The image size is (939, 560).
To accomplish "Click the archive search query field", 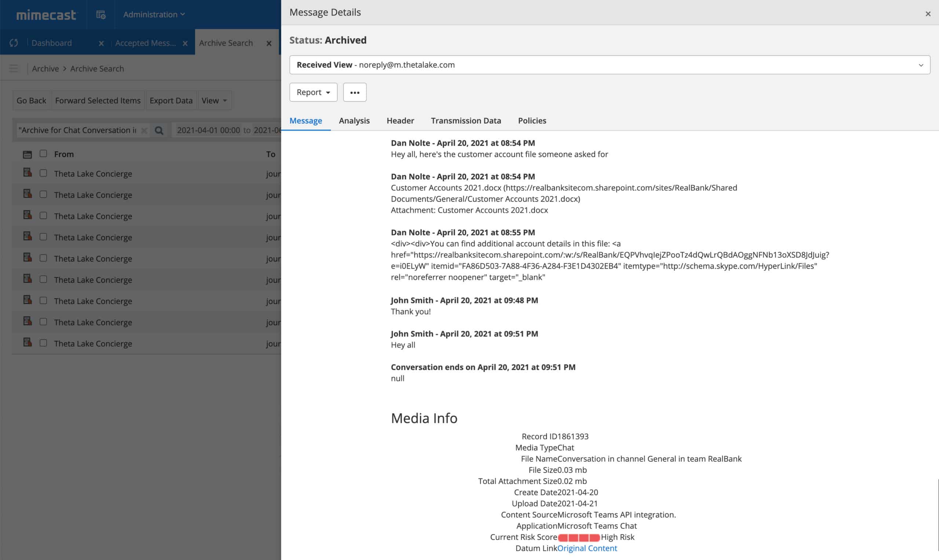I will click(x=78, y=131).
